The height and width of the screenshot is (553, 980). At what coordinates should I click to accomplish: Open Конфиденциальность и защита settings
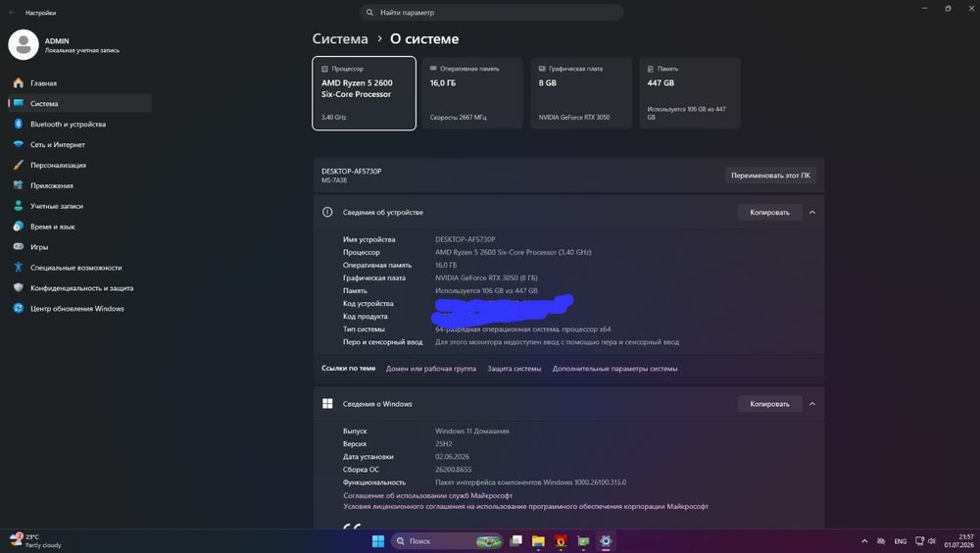pyautogui.click(x=79, y=287)
